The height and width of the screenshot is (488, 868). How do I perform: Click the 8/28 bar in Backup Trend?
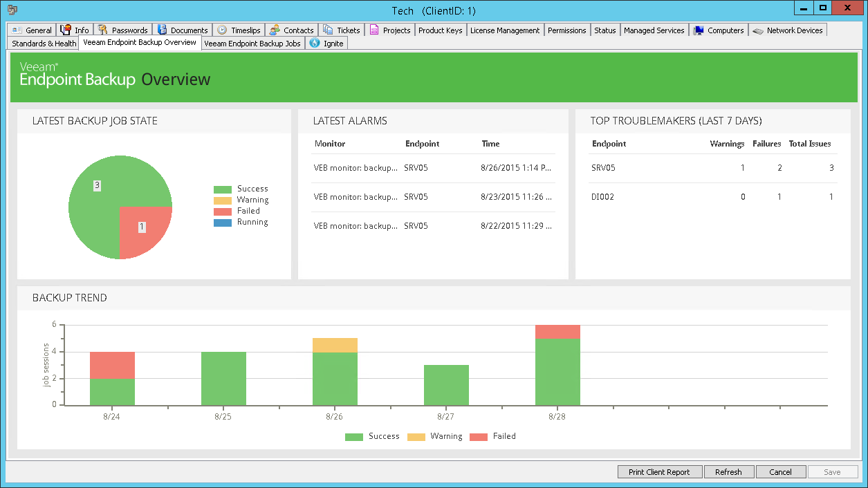(x=557, y=370)
